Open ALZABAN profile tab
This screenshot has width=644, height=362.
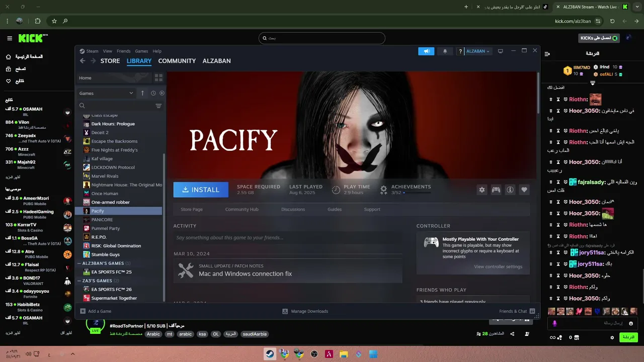tap(217, 61)
